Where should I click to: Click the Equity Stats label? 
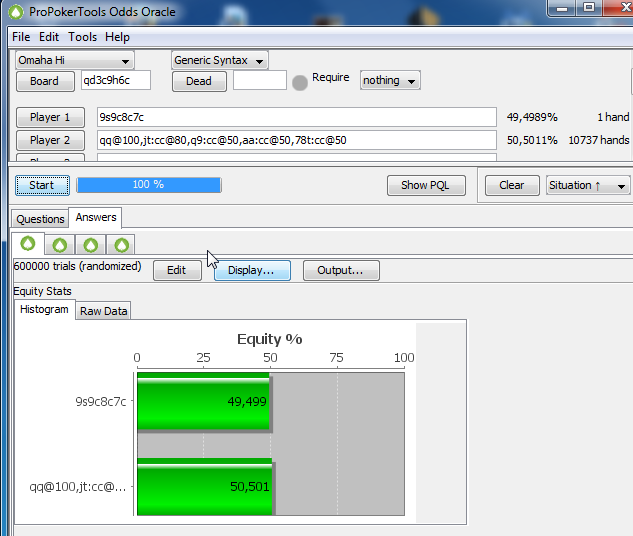tap(42, 291)
